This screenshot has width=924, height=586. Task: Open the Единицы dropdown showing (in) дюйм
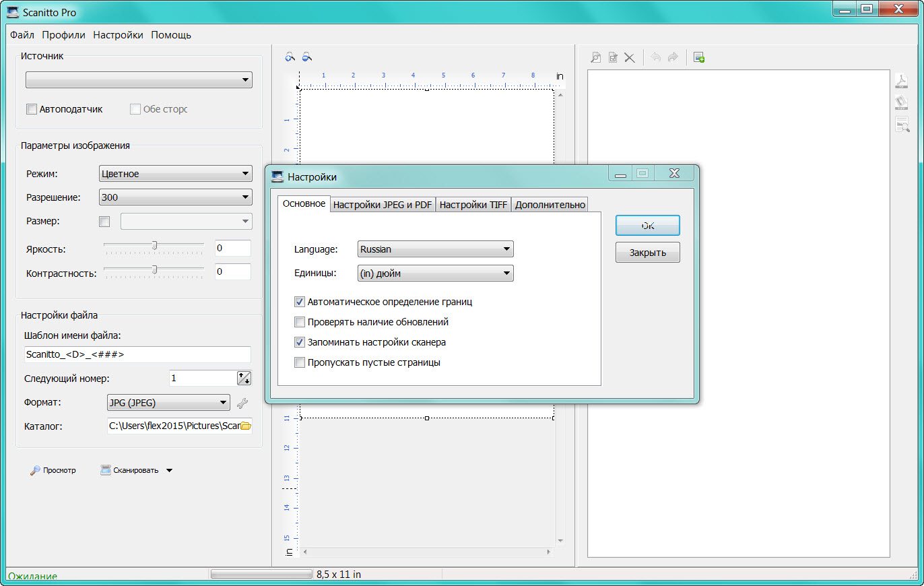435,273
